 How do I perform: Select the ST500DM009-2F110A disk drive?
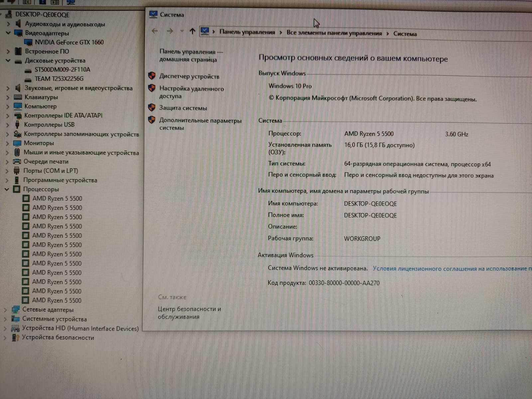[62, 69]
